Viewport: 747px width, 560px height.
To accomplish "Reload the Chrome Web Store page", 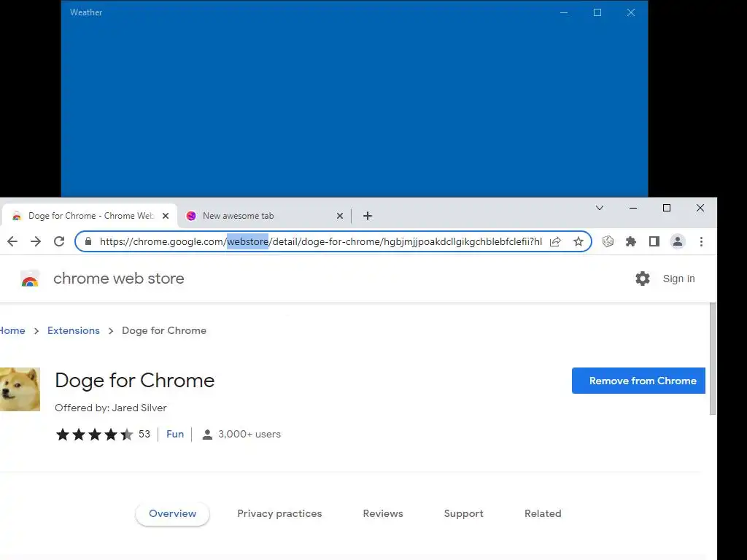I will (x=59, y=241).
